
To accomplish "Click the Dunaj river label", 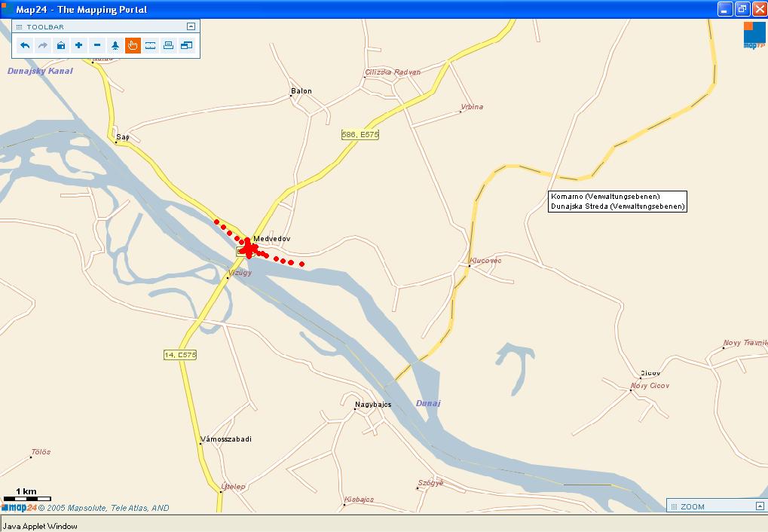I will click(x=428, y=403).
